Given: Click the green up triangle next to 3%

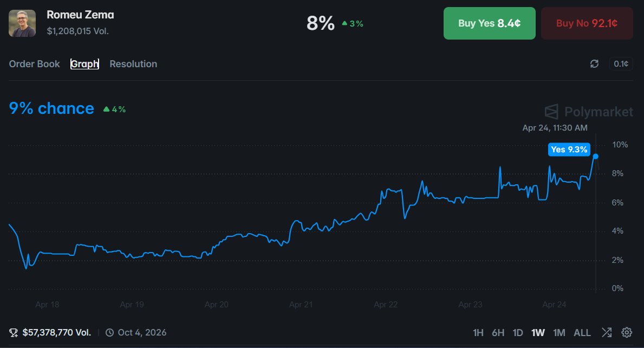Looking at the screenshot, I should (344, 23).
